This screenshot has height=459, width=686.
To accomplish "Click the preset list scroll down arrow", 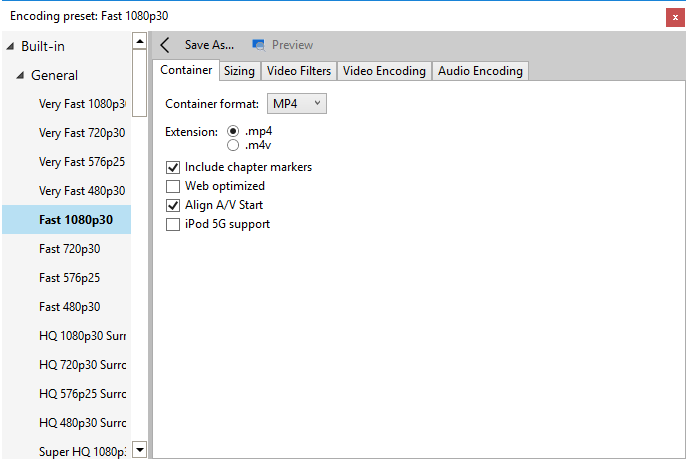I will (140, 449).
